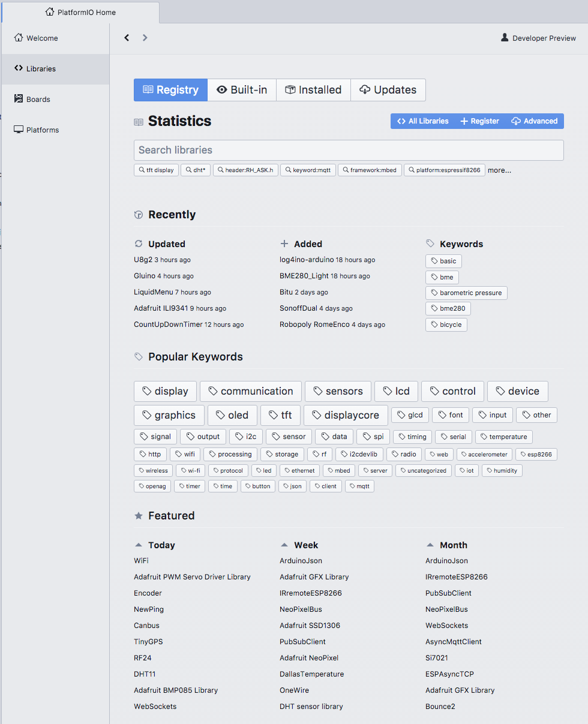
Task: Open CountUpDownTimer library
Action: click(x=168, y=325)
